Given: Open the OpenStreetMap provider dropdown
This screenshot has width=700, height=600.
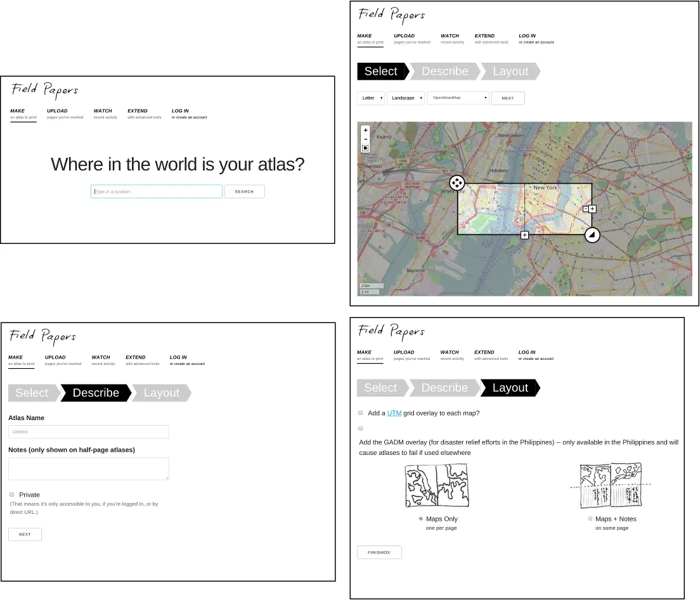Looking at the screenshot, I should pyautogui.click(x=458, y=98).
